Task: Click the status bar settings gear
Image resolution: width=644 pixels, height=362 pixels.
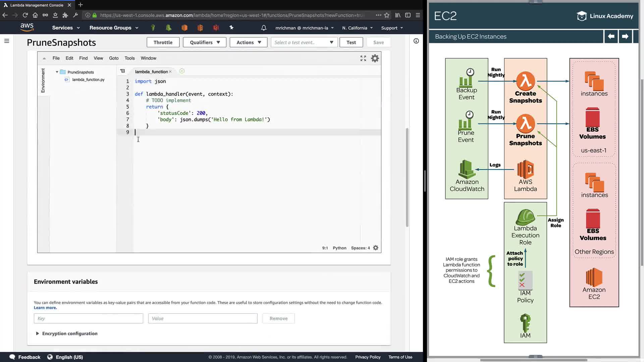Action: (x=376, y=248)
